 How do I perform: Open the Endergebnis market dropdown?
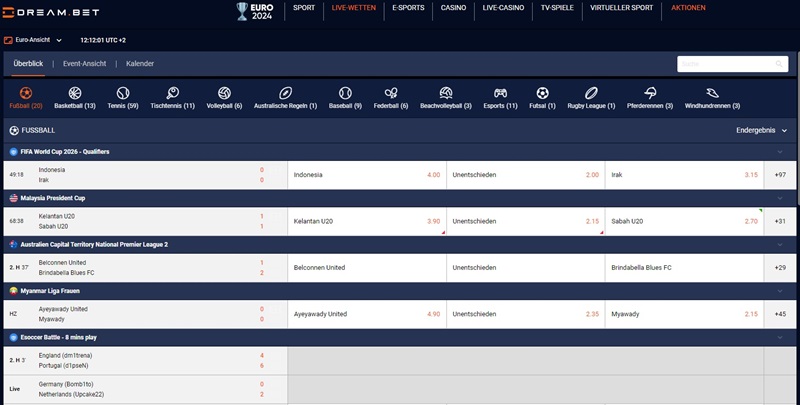pos(762,131)
